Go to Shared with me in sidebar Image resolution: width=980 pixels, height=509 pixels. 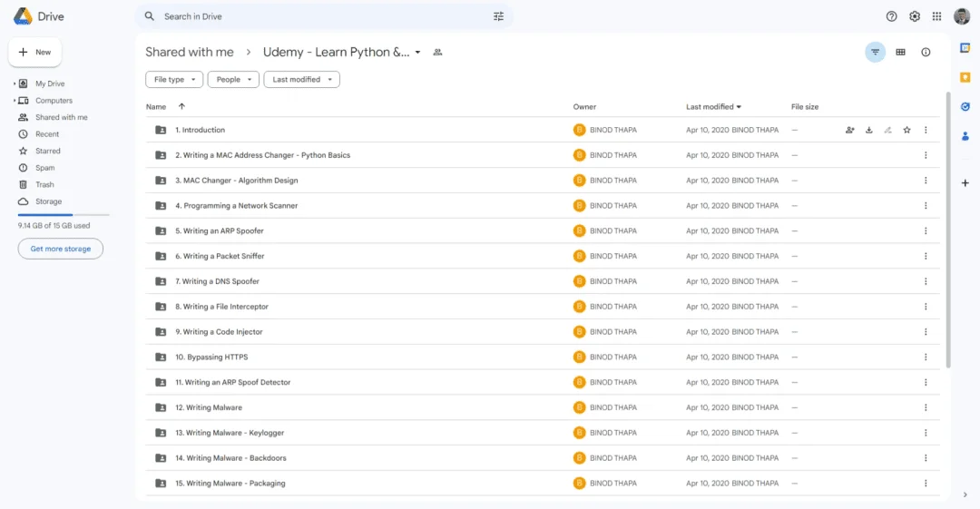click(x=61, y=118)
